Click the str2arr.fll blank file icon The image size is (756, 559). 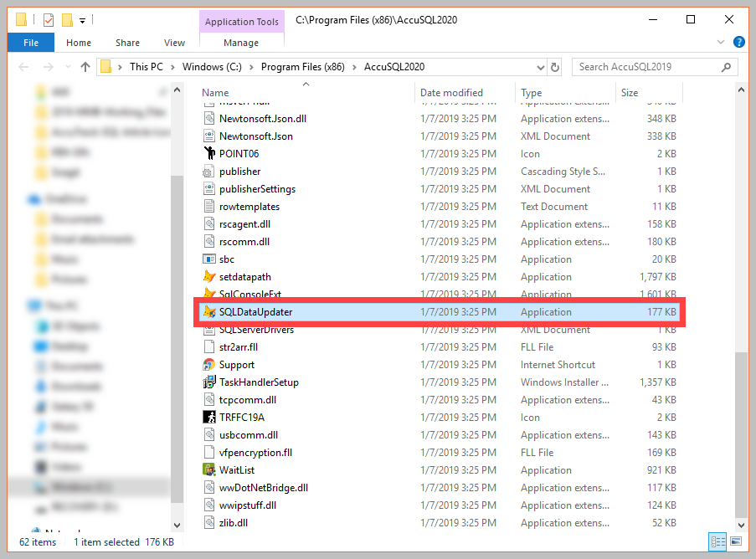pos(209,347)
